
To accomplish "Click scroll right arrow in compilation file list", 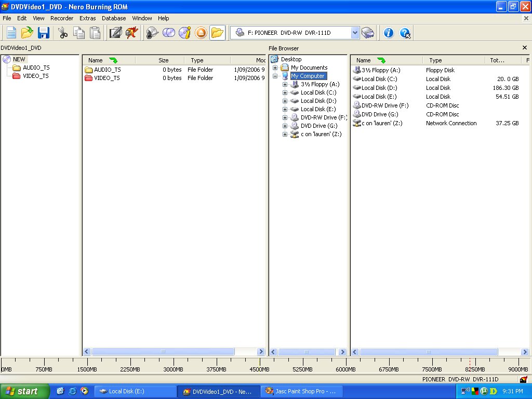I will pos(261,352).
